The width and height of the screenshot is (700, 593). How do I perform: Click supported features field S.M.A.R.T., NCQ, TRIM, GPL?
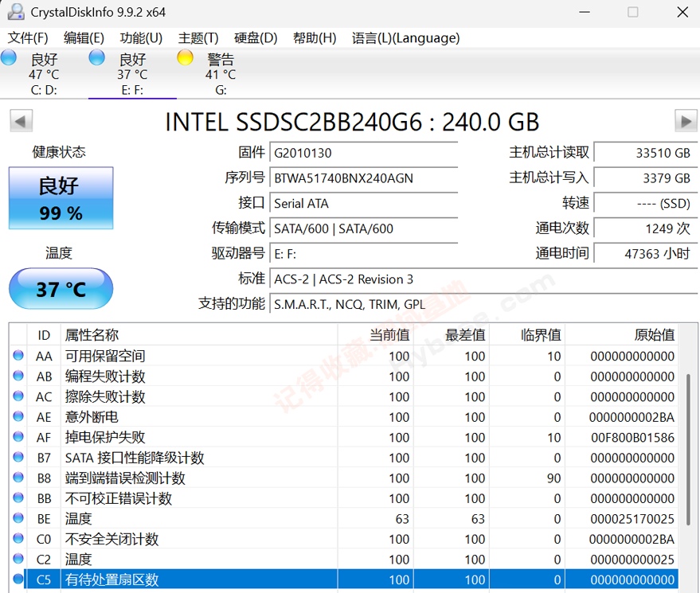(x=484, y=304)
